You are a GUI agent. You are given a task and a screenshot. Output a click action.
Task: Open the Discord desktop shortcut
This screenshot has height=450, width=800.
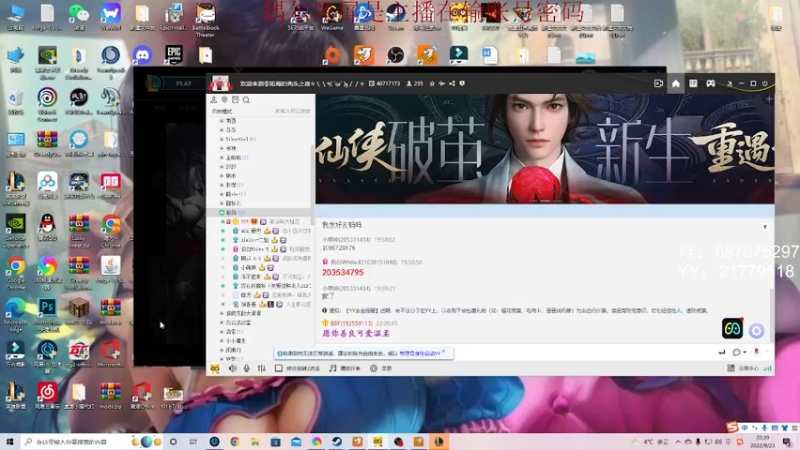click(142, 55)
